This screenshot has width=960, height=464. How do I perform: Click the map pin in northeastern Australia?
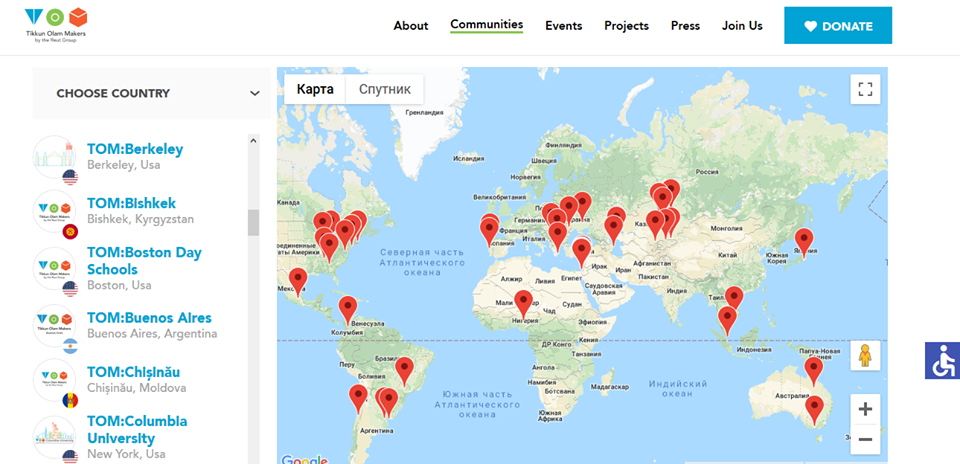[x=813, y=371]
